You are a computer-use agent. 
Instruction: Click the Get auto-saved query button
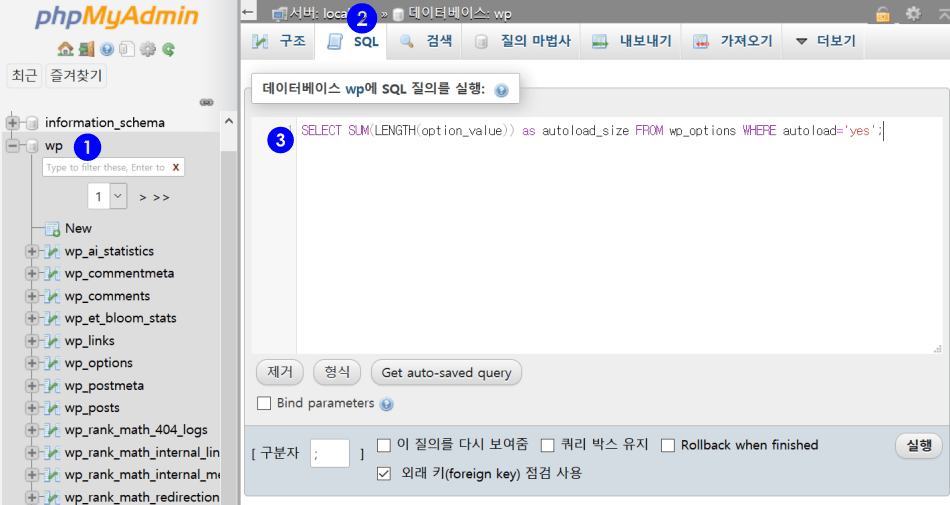(446, 373)
